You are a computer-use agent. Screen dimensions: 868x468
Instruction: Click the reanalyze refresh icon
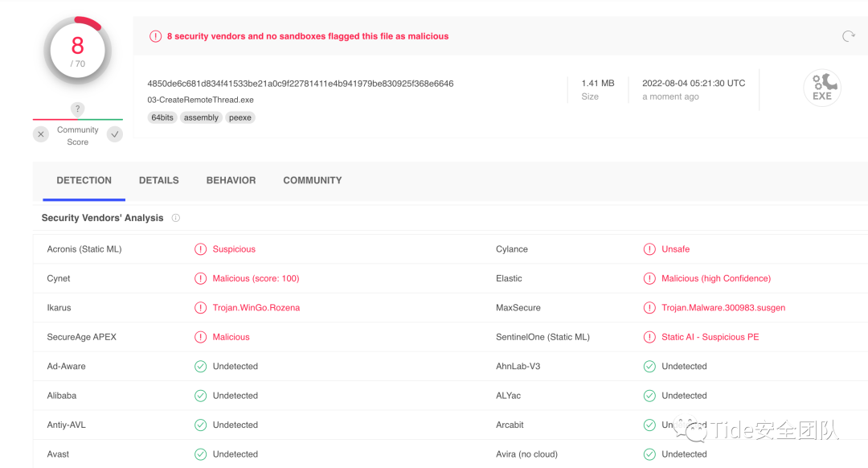pyautogui.click(x=848, y=36)
